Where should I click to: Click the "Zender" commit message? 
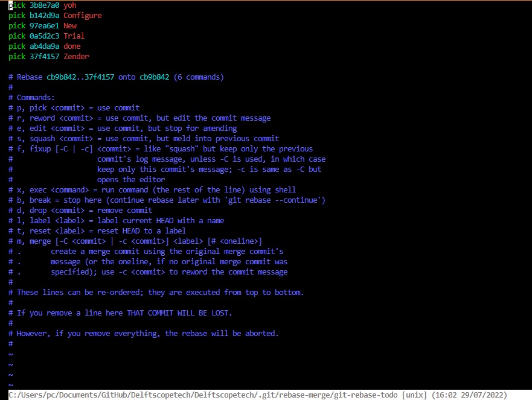click(76, 56)
